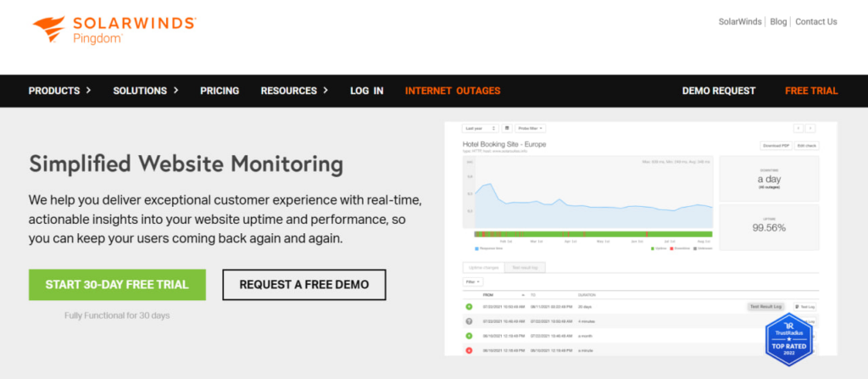Switch to the Uptime changes tab

point(483,268)
